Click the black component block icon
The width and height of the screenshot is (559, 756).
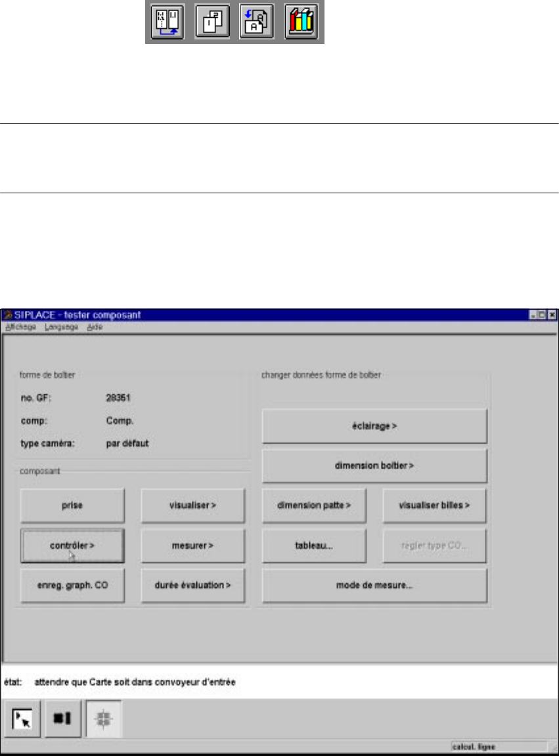62,719
